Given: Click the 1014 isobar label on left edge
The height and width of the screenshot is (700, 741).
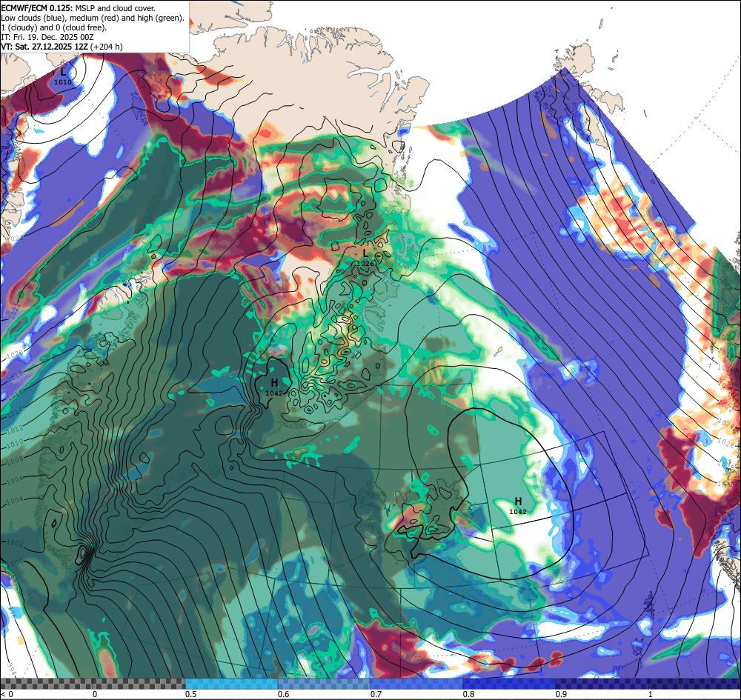Looking at the screenshot, I should click(15, 413).
